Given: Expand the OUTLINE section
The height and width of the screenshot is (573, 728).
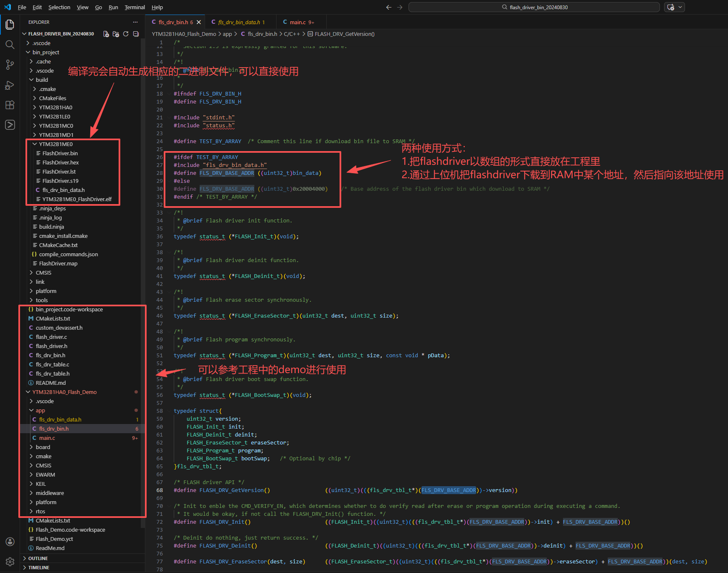Looking at the screenshot, I should (38, 558).
